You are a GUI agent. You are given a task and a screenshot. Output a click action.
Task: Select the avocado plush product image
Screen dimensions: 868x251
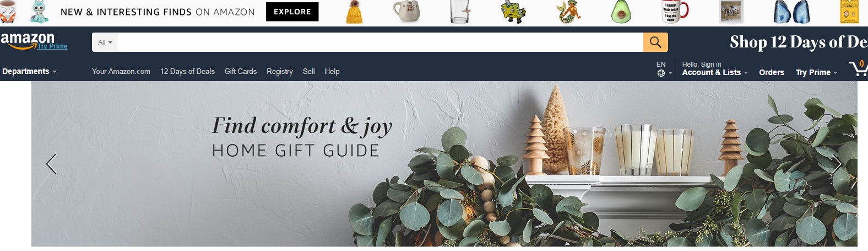pos(621,12)
